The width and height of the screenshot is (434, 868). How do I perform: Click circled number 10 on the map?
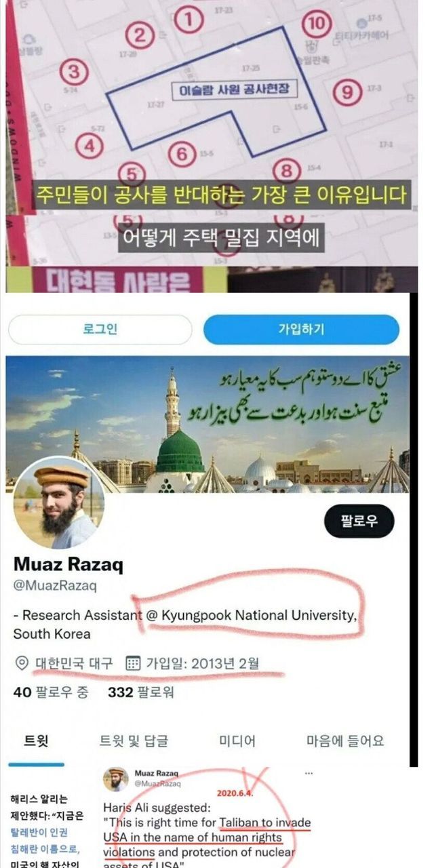coord(317,24)
